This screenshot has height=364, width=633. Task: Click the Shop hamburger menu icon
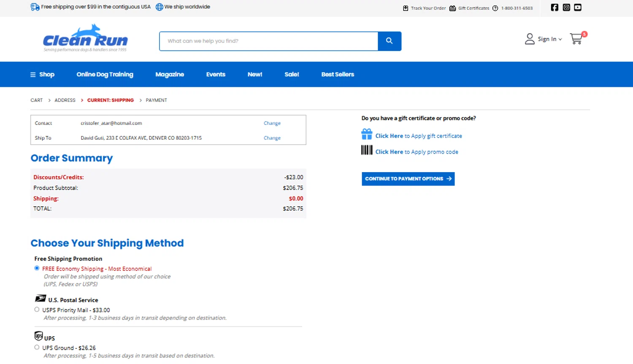(33, 75)
